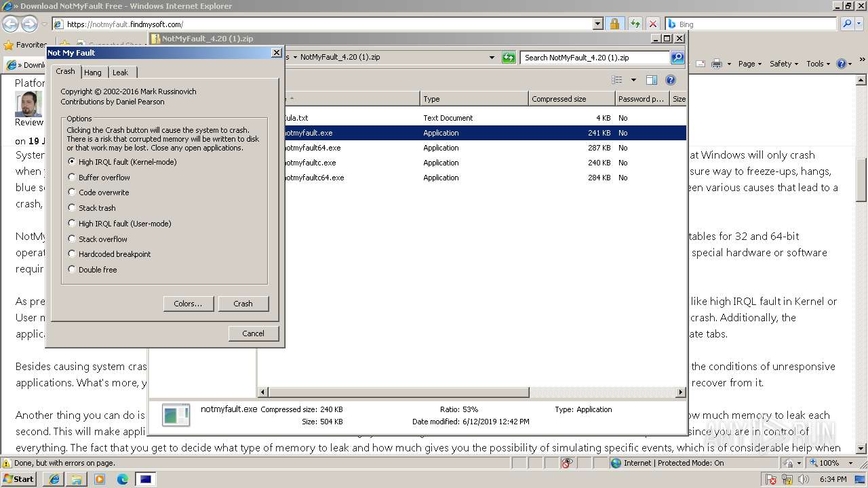Toggle the Explorer preview pane icon

(652, 80)
